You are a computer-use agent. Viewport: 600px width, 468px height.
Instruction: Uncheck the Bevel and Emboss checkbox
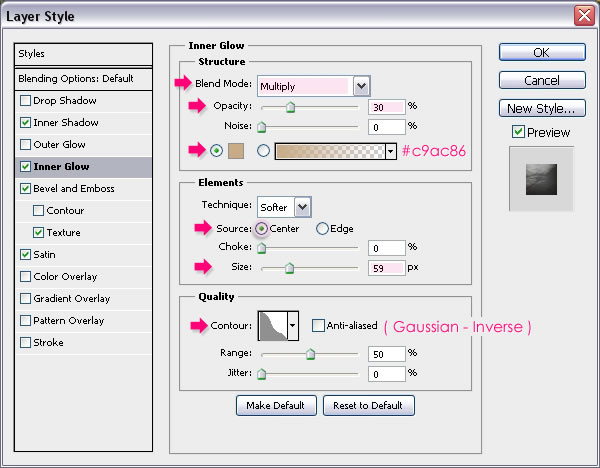[x=25, y=189]
